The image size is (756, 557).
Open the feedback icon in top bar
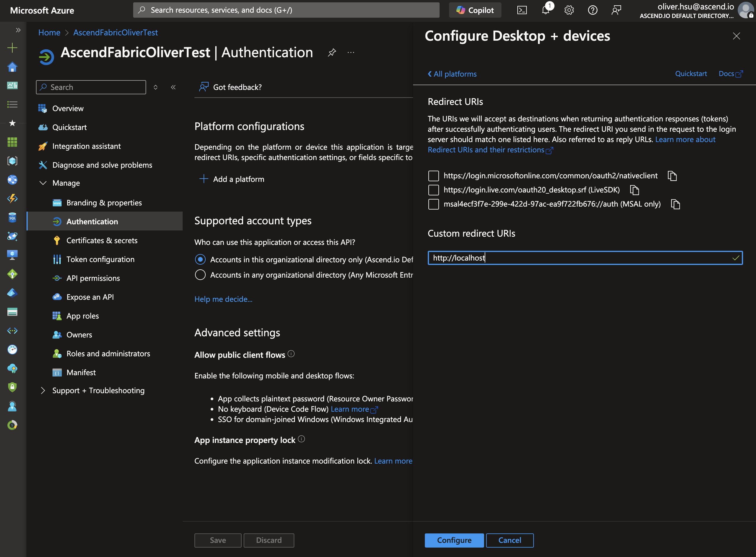(616, 10)
